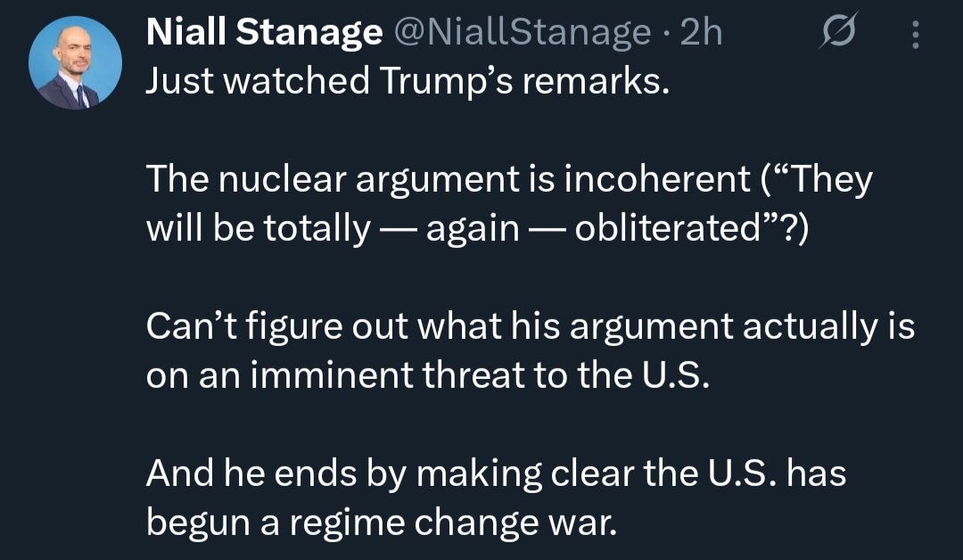Viewport: 963px width, 560px height.
Task: Click the @NiallStanage handle
Action: [522, 34]
